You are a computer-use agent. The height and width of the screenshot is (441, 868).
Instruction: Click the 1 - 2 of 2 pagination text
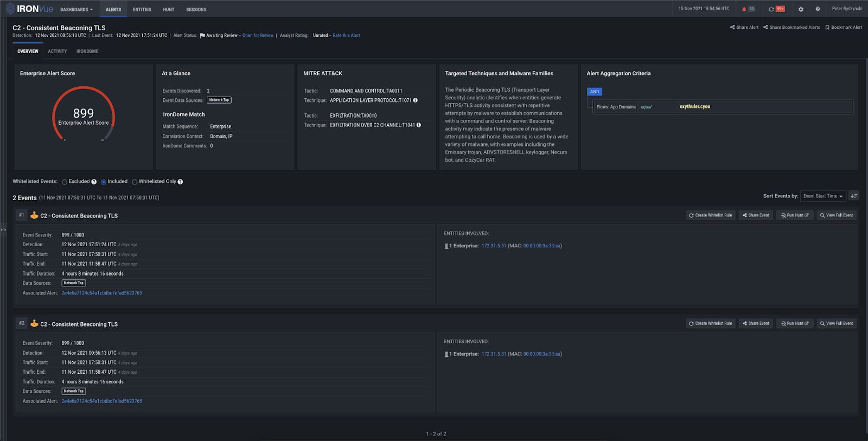pos(436,434)
